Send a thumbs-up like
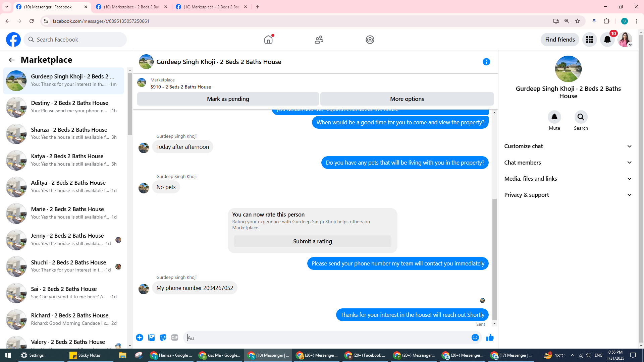 (490, 338)
